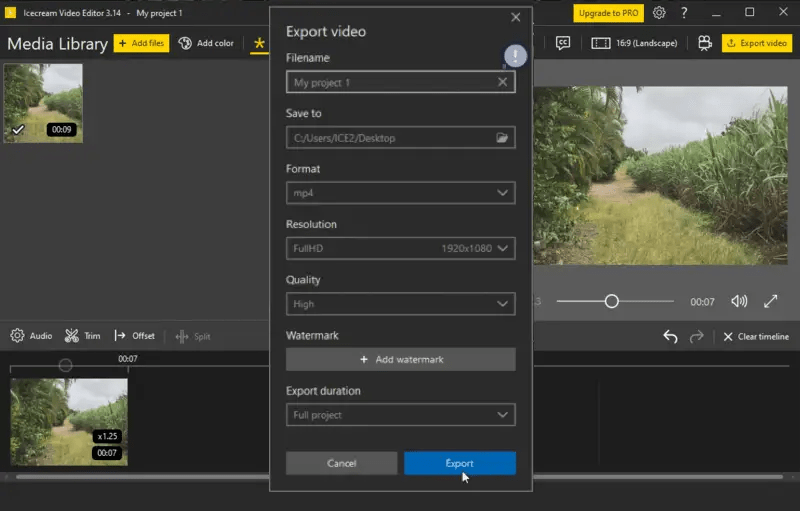Click Add watermark button

click(401, 360)
